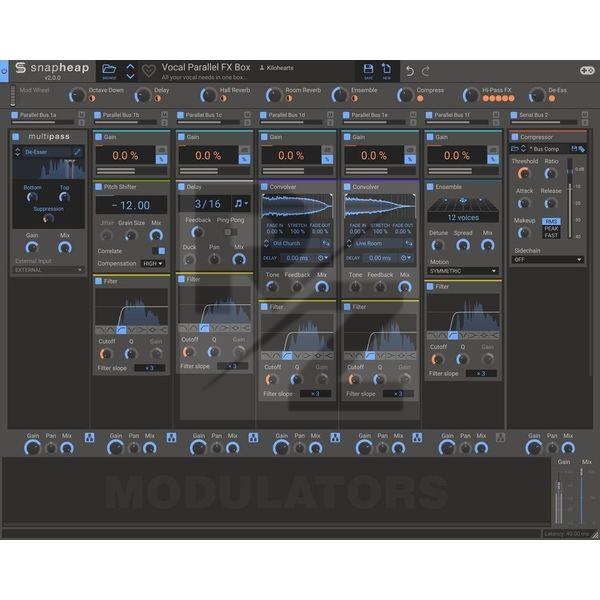This screenshot has height=600, width=600.
Task: Toggle the Parallel Bus 1c enable square
Action: click(x=180, y=115)
